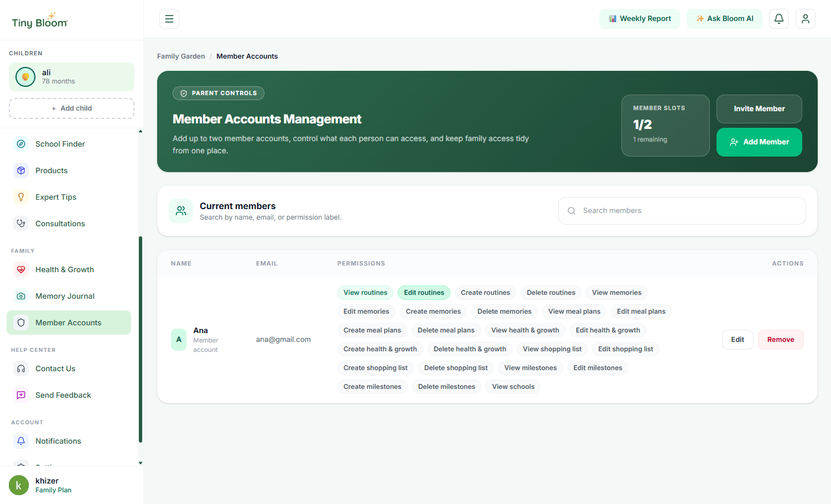This screenshot has width=831, height=504.
Task: Click the Products box icon
Action: tap(21, 170)
